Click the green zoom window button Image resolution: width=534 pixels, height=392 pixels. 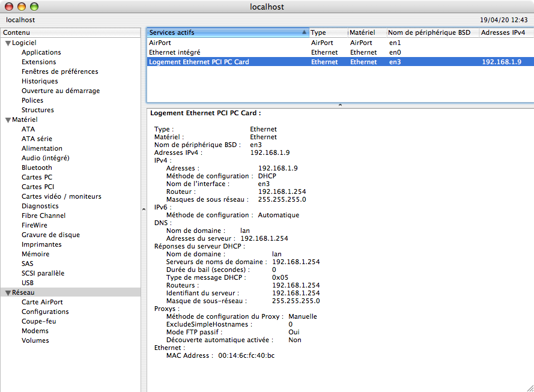click(x=34, y=7)
